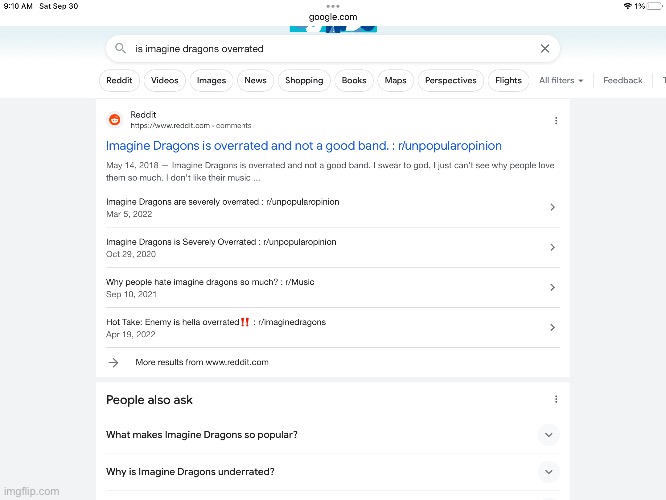666x500 pixels.
Task: Expand Why is Imagine Dragons underrated
Action: [x=548, y=472]
